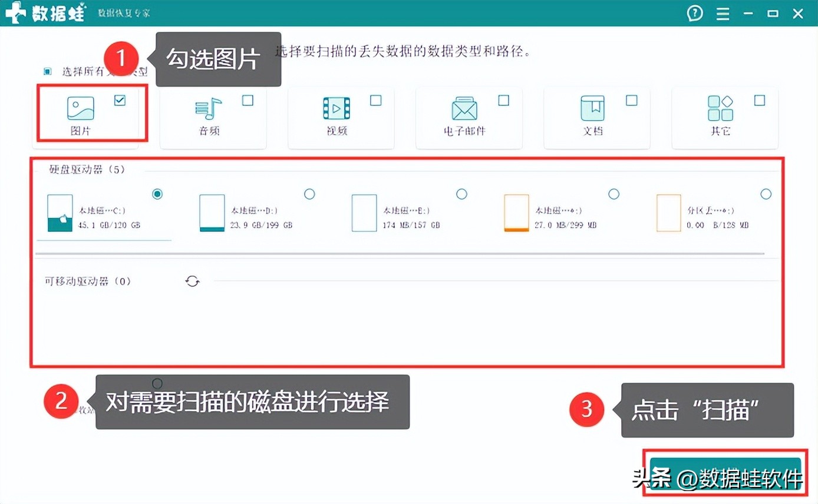Select the 本地磁盘 C: drive thumbnail
The width and height of the screenshot is (818, 504).
pos(59,213)
